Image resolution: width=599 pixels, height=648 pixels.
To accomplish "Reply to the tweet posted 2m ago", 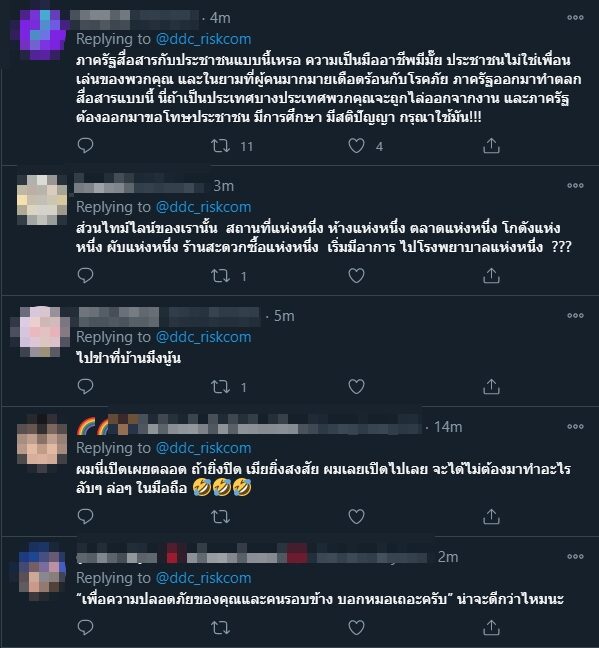I will tap(86, 628).
